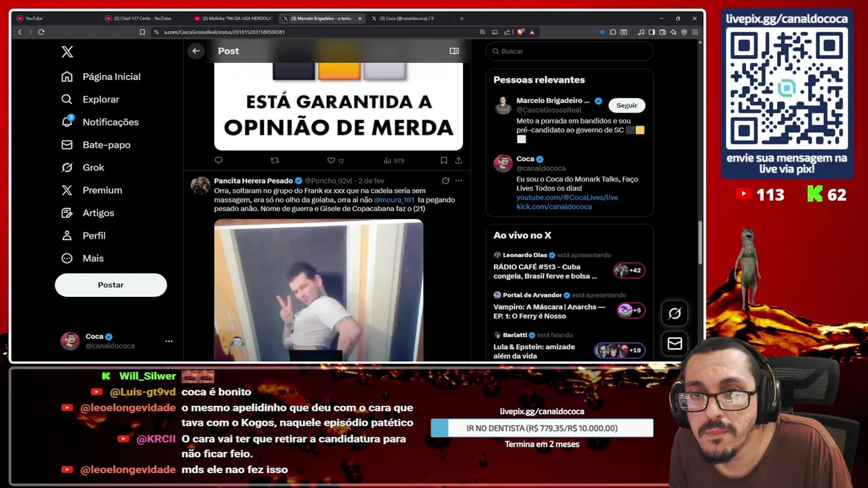Viewport: 868px width, 488px height.
Task: Go to Bate-papo messages
Action: [96, 144]
